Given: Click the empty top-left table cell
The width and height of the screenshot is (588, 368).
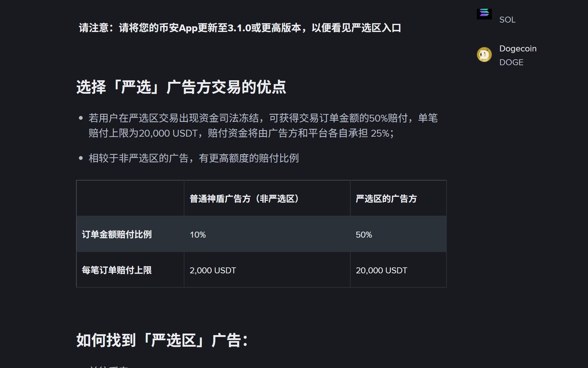Looking at the screenshot, I should (130, 198).
